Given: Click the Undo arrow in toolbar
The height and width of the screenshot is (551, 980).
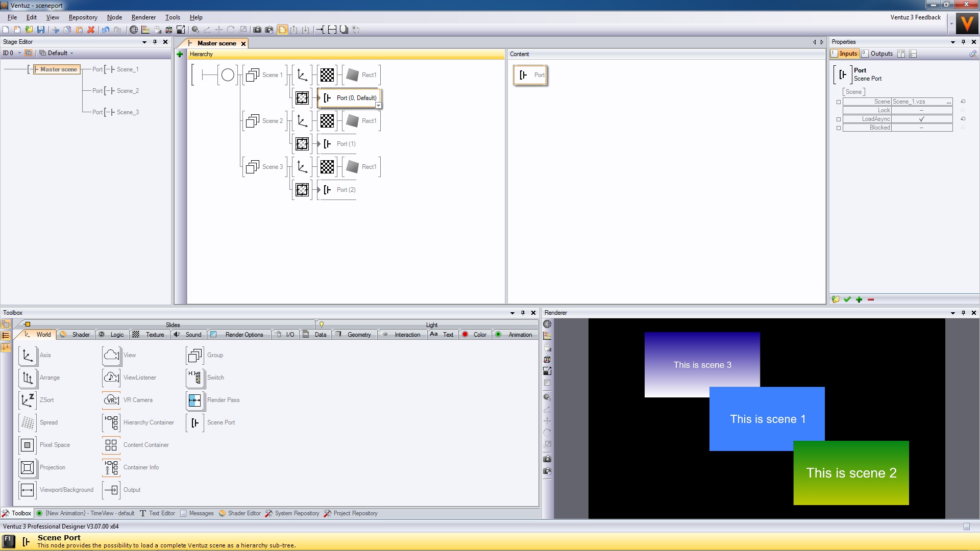Looking at the screenshot, I should pos(105,30).
